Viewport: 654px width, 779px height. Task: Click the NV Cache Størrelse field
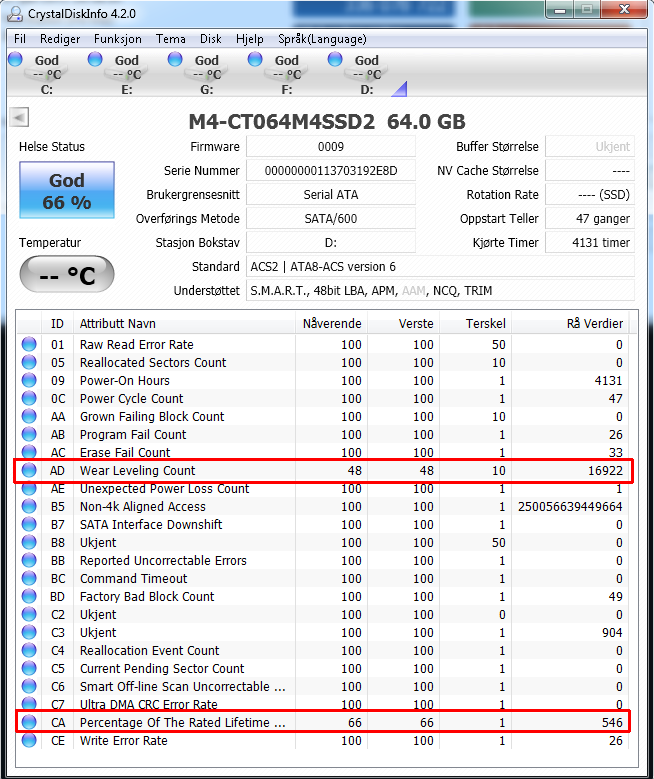coord(590,170)
